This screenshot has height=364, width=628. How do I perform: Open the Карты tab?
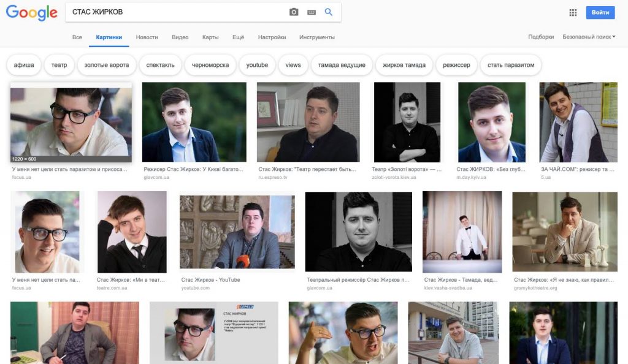click(210, 37)
